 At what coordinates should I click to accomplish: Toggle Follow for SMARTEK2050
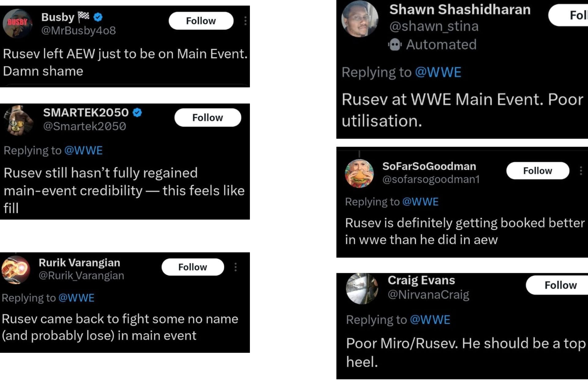pyautogui.click(x=208, y=117)
